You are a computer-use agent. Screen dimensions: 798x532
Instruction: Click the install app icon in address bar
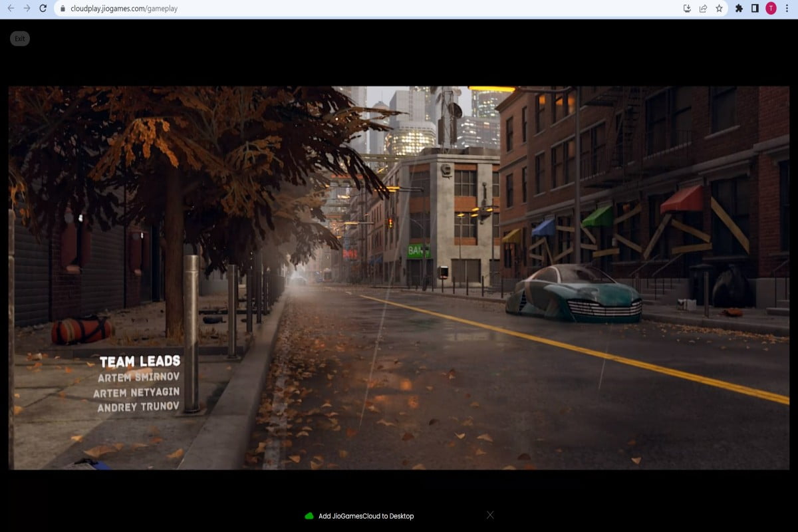[687, 9]
